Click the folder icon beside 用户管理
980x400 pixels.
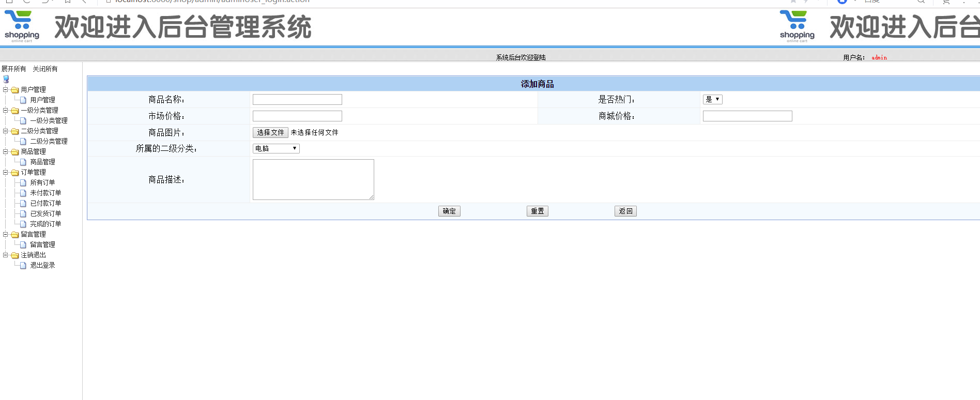tap(15, 90)
